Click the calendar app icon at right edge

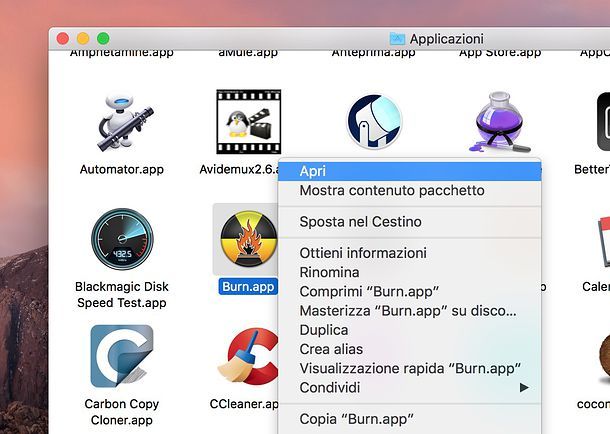603,241
